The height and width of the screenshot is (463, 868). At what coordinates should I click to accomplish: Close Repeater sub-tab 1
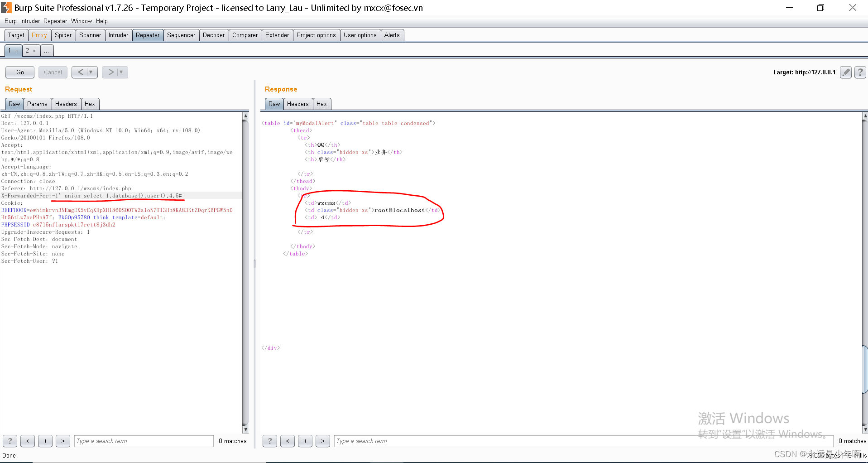coord(17,51)
